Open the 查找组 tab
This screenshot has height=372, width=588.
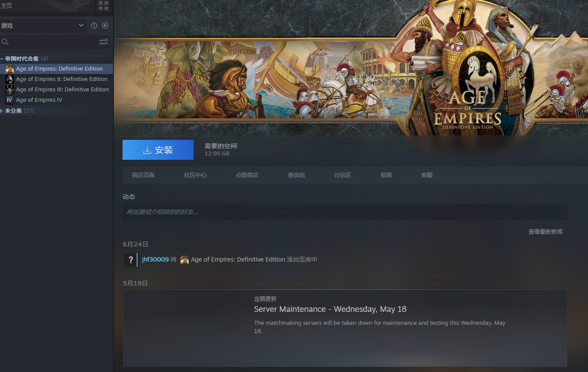point(297,175)
